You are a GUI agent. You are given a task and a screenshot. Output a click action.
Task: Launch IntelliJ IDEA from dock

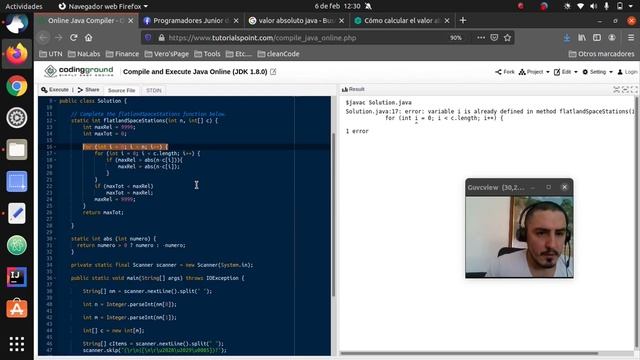tap(17, 277)
